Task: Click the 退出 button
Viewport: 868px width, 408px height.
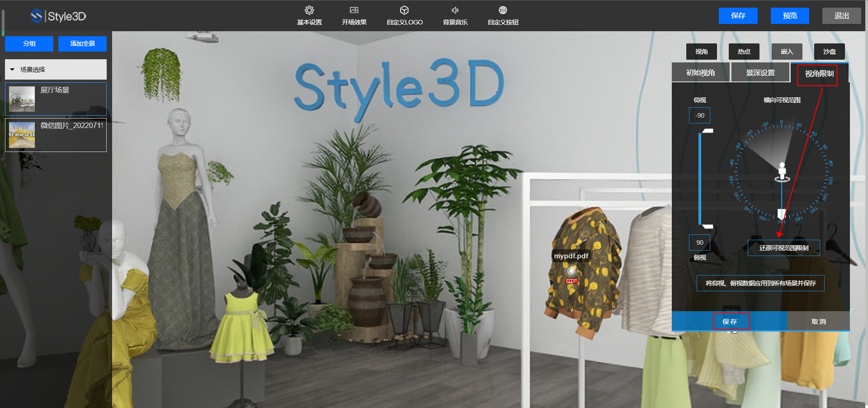Action: coord(841,16)
